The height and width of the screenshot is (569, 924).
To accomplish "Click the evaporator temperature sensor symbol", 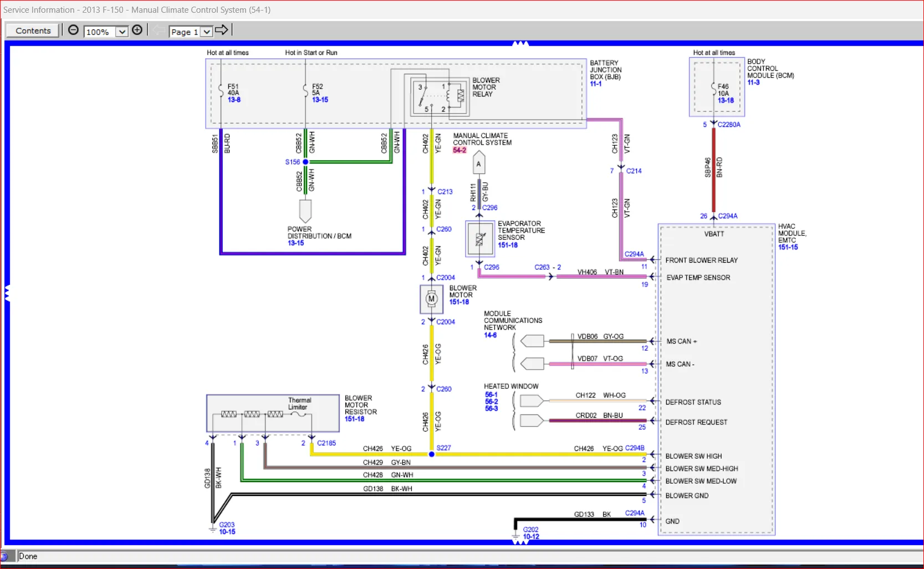I will (x=479, y=239).
